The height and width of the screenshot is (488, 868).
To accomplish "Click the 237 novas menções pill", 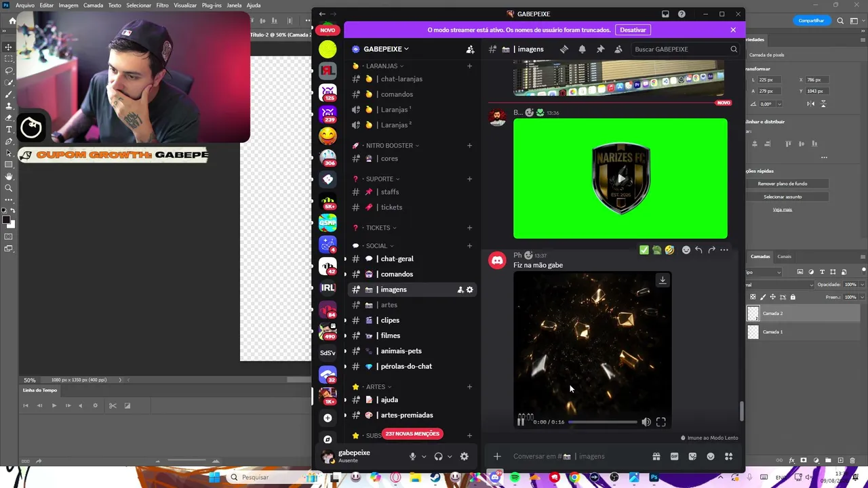I will pyautogui.click(x=412, y=434).
